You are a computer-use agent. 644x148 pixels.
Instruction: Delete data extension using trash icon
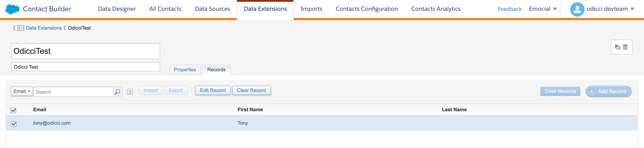625,47
